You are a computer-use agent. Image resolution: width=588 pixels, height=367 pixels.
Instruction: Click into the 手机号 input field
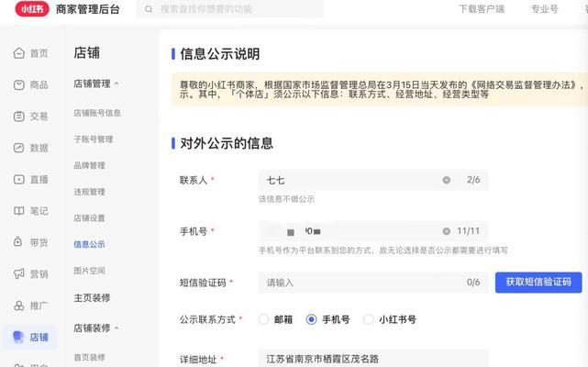[373, 231]
